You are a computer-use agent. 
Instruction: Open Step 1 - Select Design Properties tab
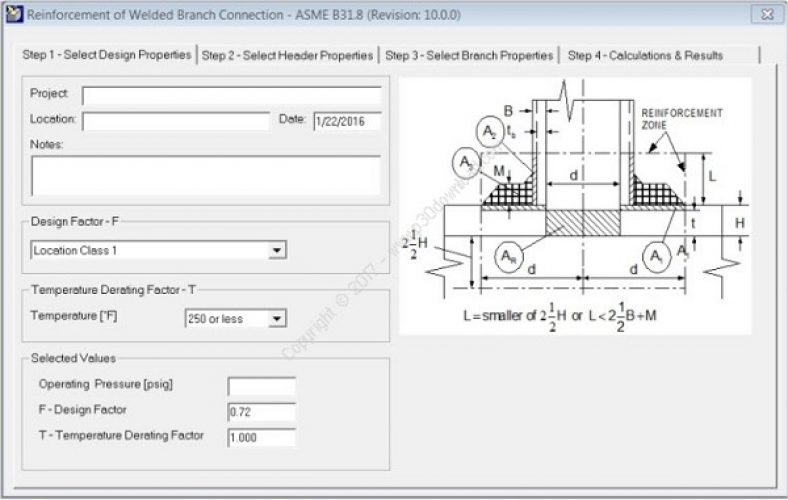click(x=107, y=55)
